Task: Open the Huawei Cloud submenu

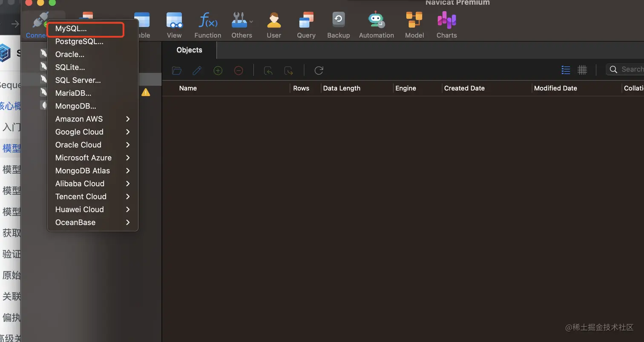Action: click(x=92, y=210)
